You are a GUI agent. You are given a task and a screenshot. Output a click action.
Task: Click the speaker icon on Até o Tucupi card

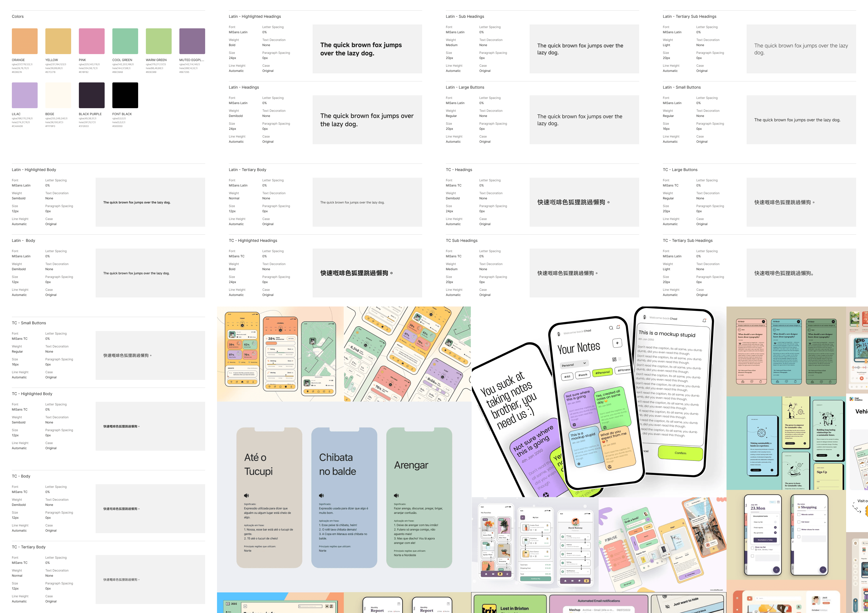click(x=246, y=496)
